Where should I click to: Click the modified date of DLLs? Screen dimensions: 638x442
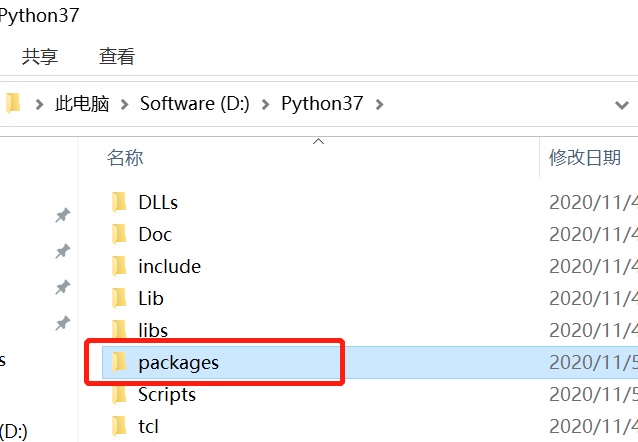coord(593,202)
